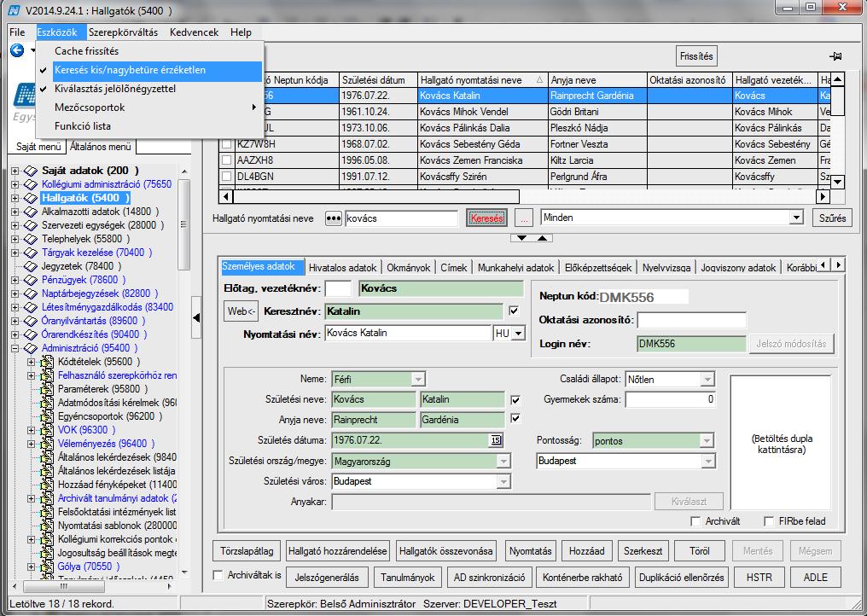Click the table's horizontal scroll left arrow
This screenshot has width=867, height=616.
(x=225, y=196)
